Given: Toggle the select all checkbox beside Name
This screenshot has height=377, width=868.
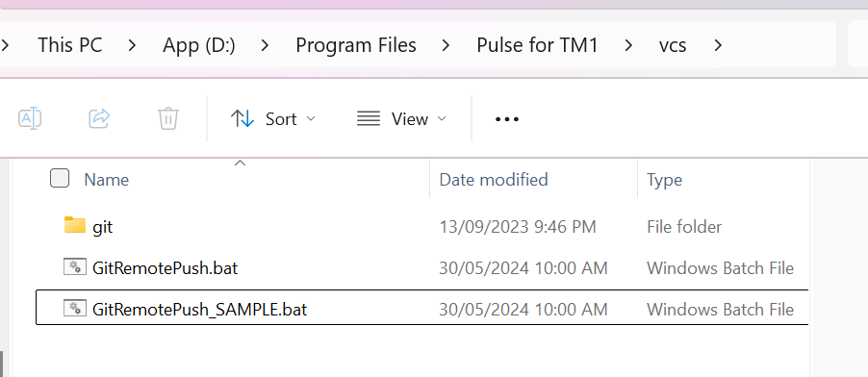Looking at the screenshot, I should click(x=60, y=178).
